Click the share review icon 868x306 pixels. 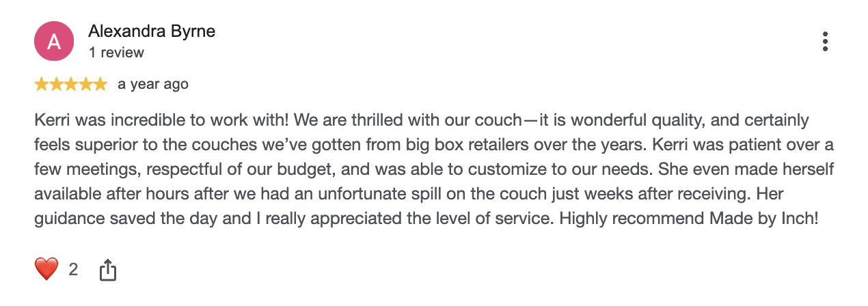[108, 270]
